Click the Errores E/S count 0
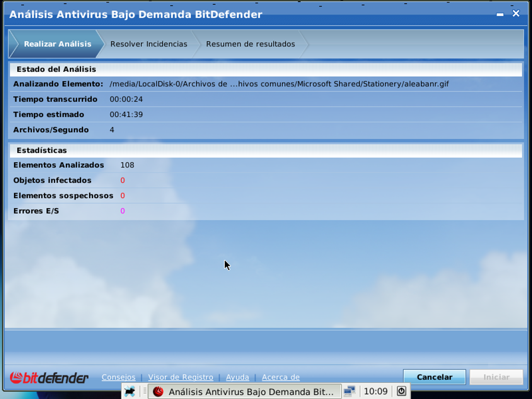The image size is (532, 399). (x=123, y=211)
